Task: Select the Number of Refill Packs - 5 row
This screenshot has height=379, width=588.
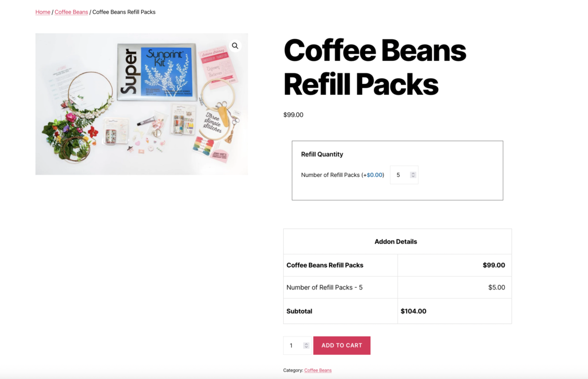Action: tap(397, 288)
